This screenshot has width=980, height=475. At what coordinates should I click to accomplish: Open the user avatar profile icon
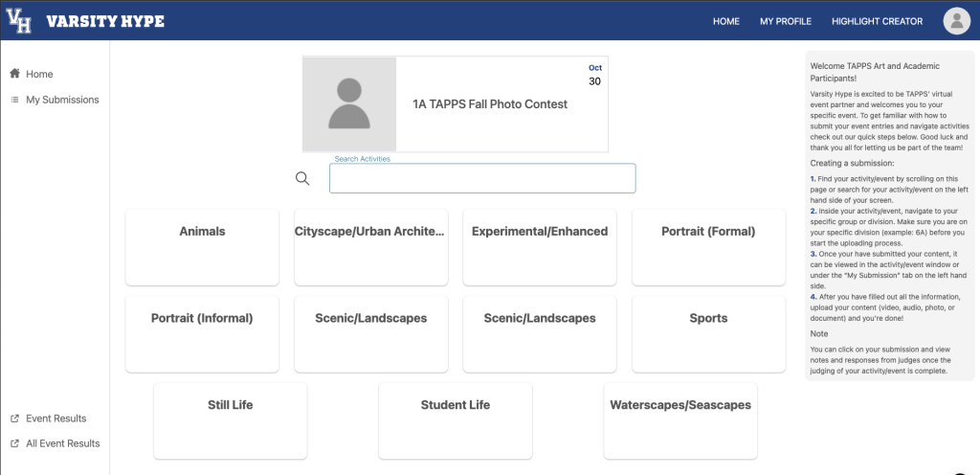point(956,21)
